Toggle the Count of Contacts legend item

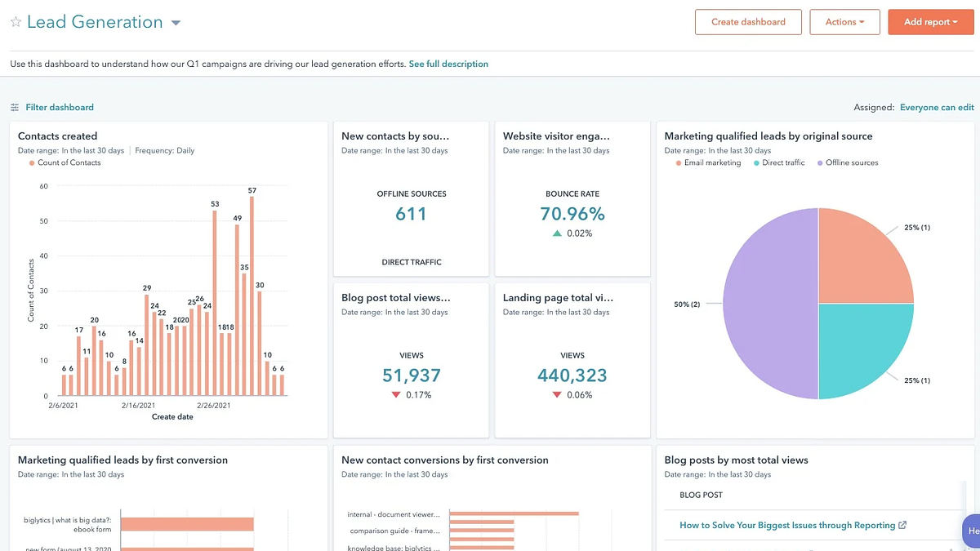[x=65, y=163]
